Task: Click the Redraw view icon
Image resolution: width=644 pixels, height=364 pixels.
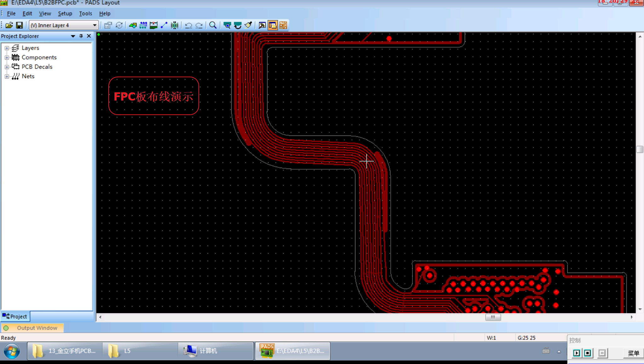Action: [238, 25]
